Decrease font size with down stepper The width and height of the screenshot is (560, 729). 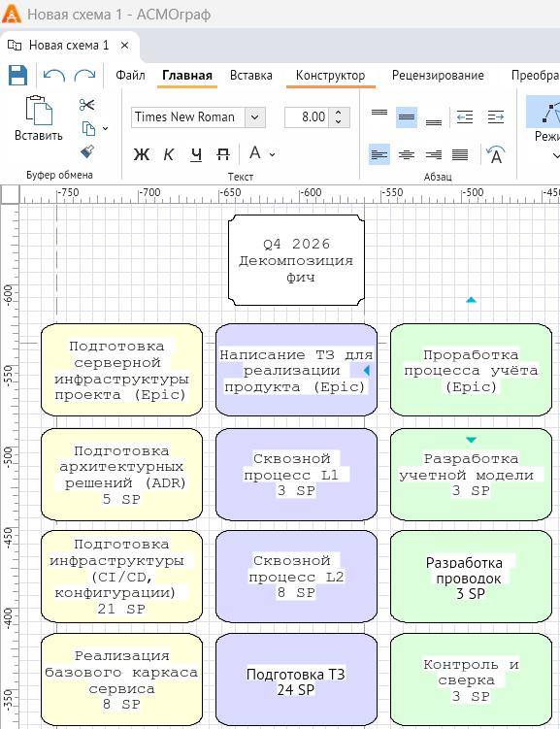coord(339,121)
